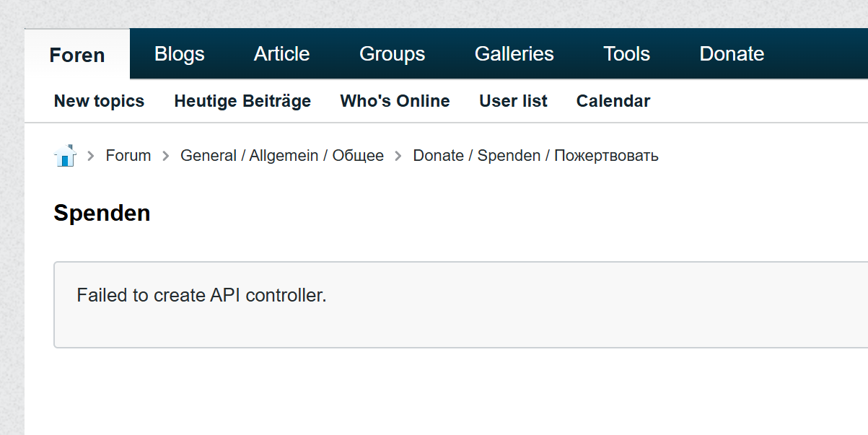
Task: Open Heutige Beiträge link
Action: (242, 101)
